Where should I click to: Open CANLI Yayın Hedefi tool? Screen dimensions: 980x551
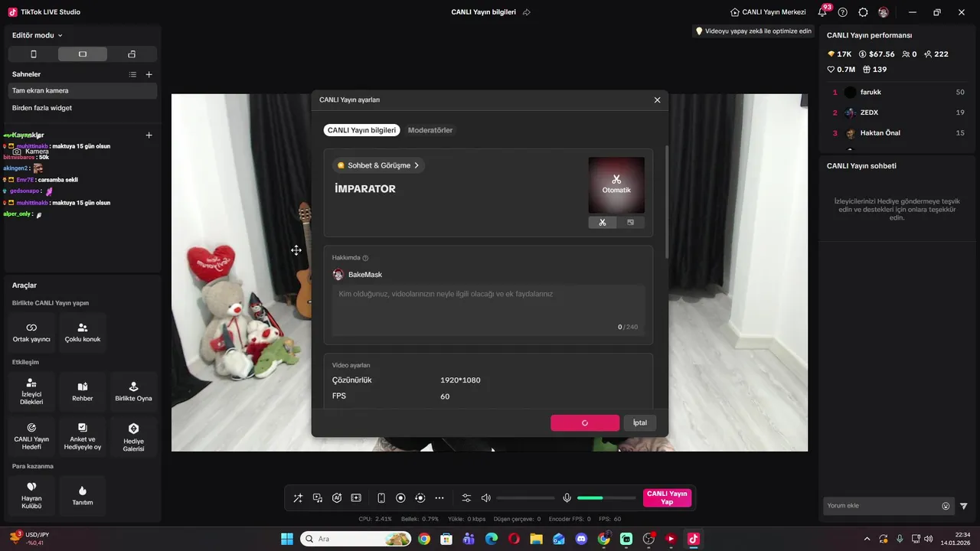pos(31,436)
